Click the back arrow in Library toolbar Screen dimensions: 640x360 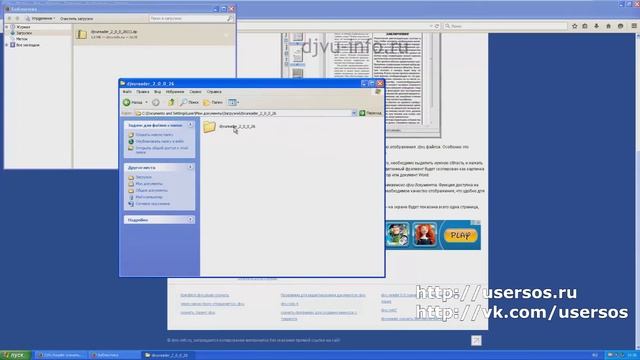click(x=9, y=18)
